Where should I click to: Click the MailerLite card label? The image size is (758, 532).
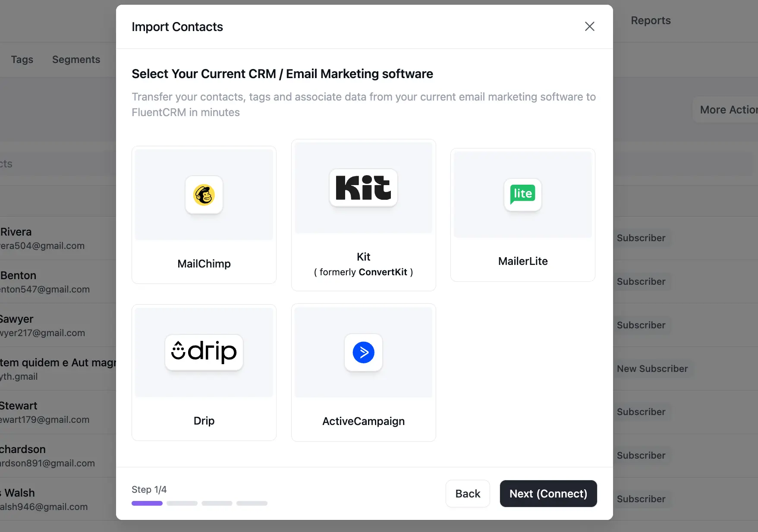(523, 261)
